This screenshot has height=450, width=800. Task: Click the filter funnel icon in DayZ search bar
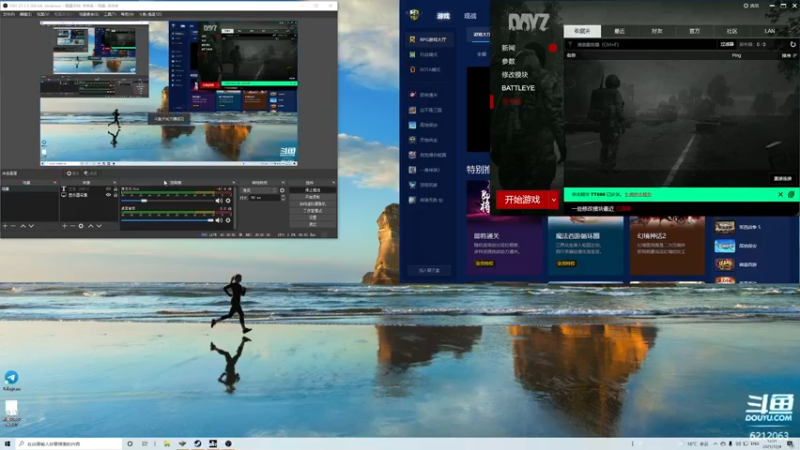[x=570, y=44]
